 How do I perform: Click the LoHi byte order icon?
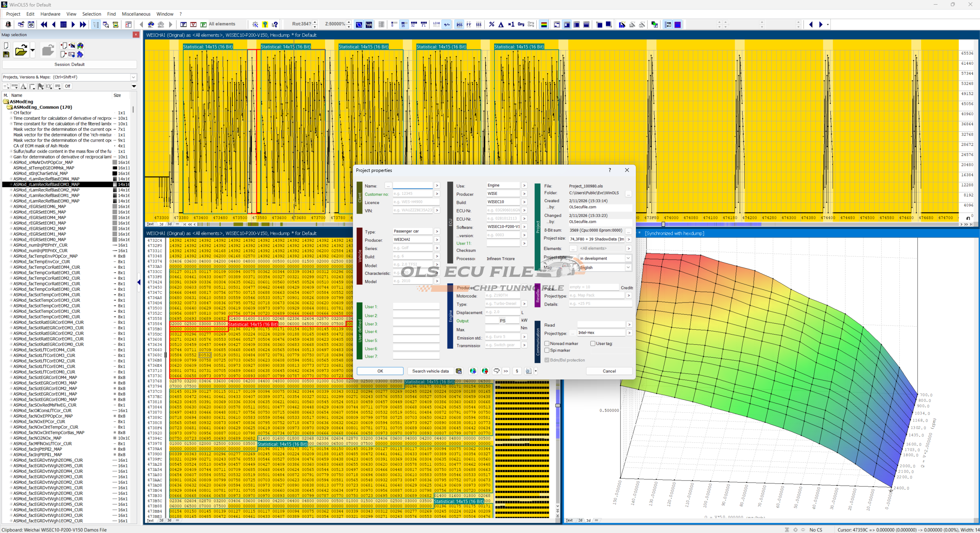click(x=436, y=25)
